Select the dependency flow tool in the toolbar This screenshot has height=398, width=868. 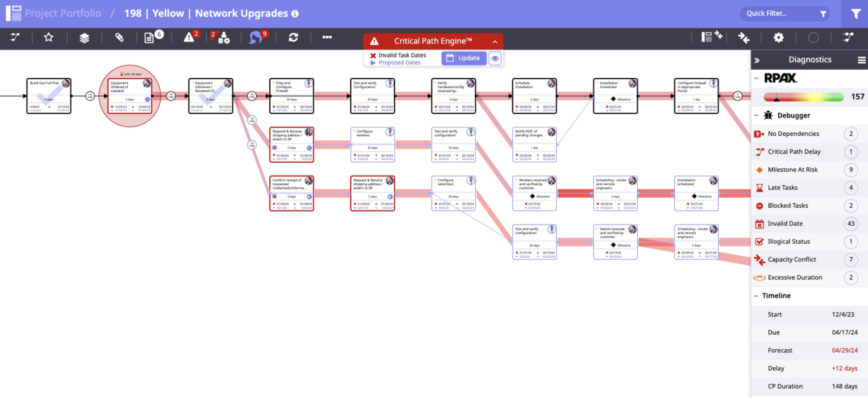(x=14, y=38)
